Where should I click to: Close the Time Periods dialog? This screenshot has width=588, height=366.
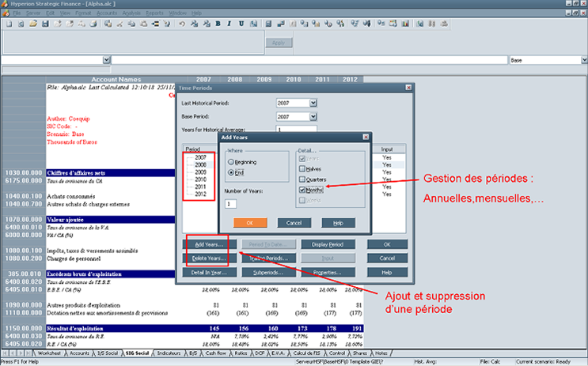[x=408, y=88]
